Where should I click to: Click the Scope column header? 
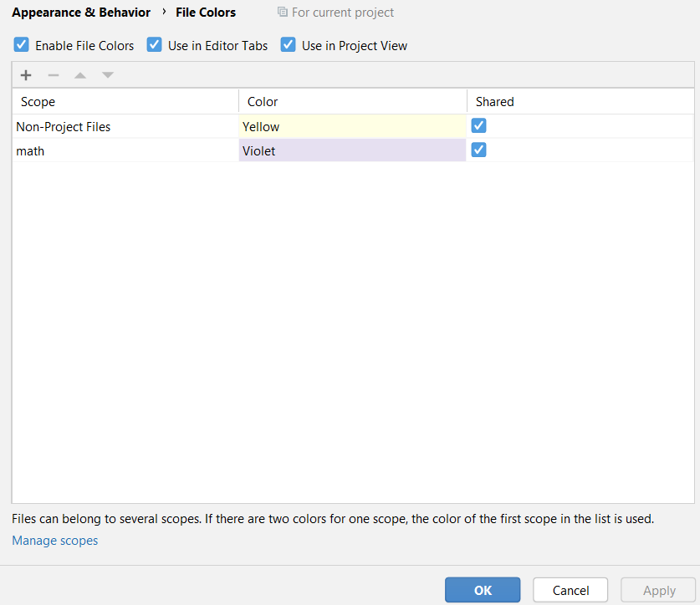coord(38,101)
